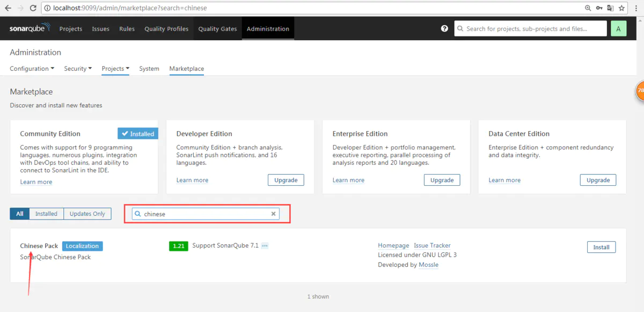This screenshot has width=644, height=312.
Task: Click the plugin search field containing chinese
Action: click(x=206, y=214)
